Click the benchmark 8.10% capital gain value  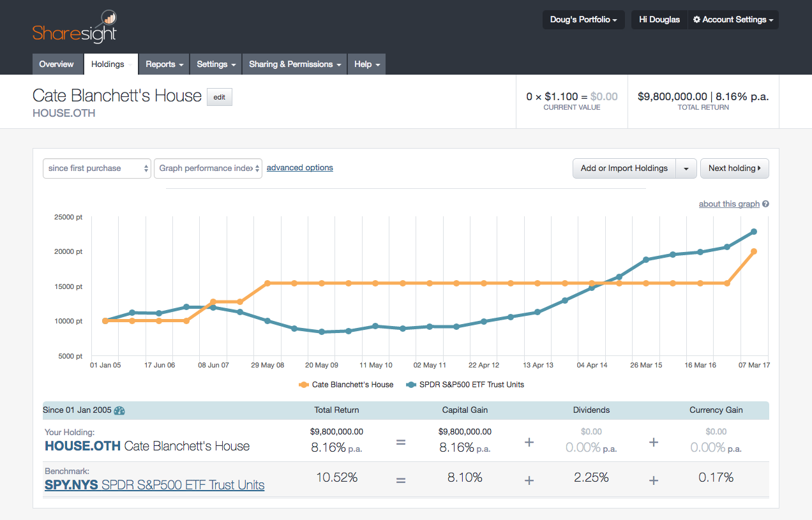[465, 477]
